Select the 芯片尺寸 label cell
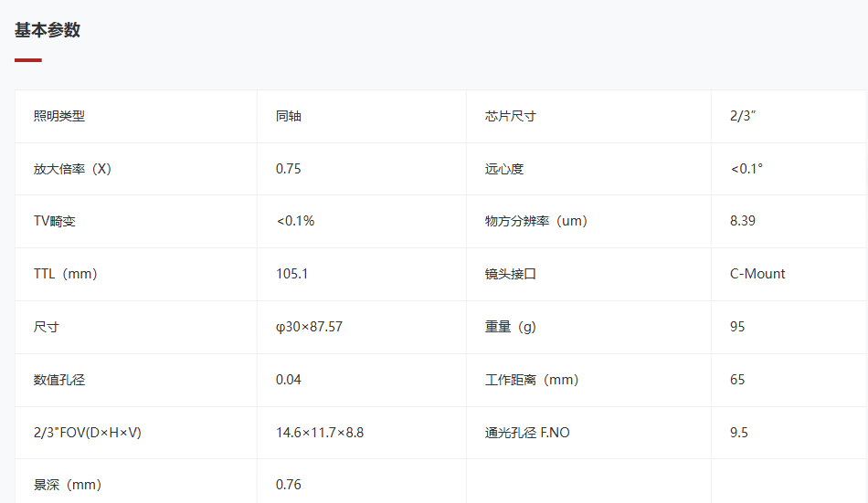868x503 pixels. (588, 116)
